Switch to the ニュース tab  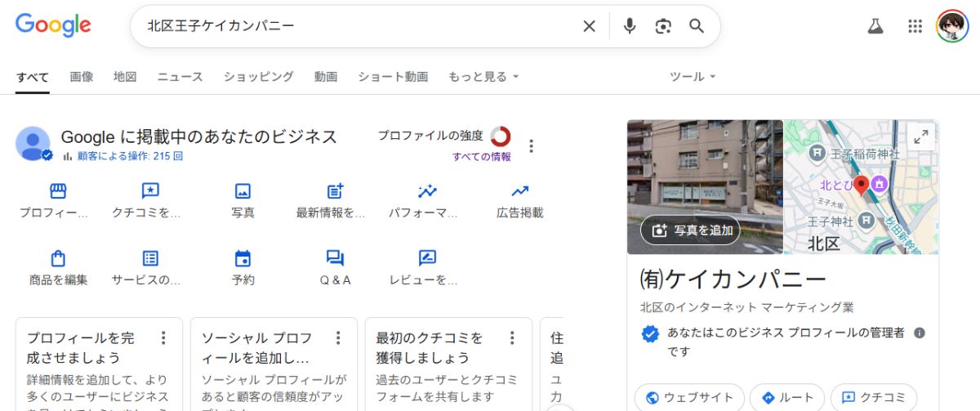point(180,77)
